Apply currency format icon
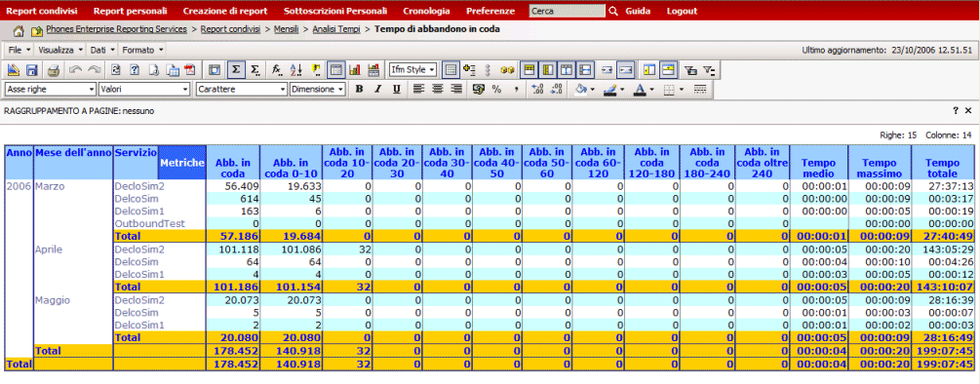 [480, 90]
